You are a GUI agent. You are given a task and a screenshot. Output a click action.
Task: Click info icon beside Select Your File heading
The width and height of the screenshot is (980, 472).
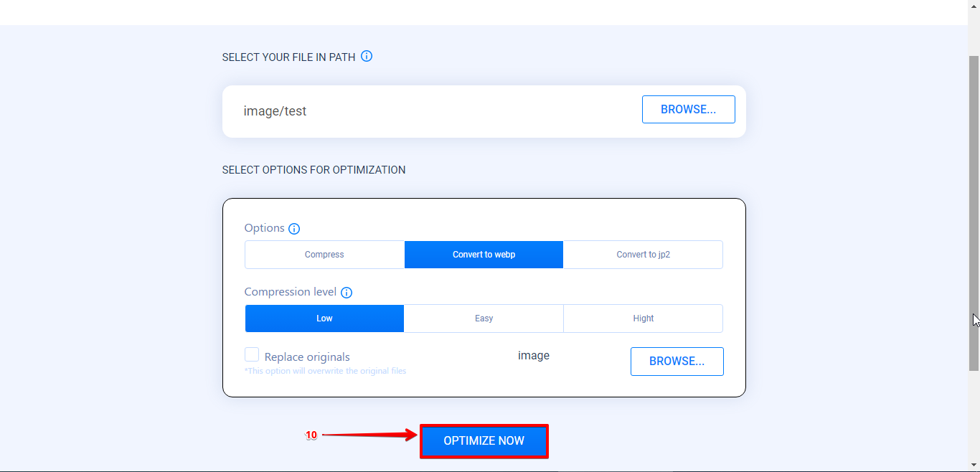coord(367,56)
